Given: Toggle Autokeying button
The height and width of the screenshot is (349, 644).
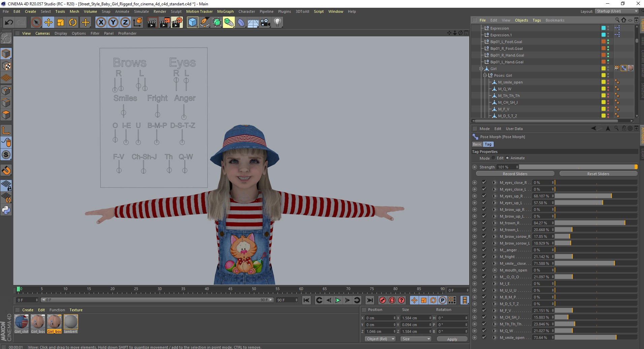Looking at the screenshot, I should (x=392, y=300).
